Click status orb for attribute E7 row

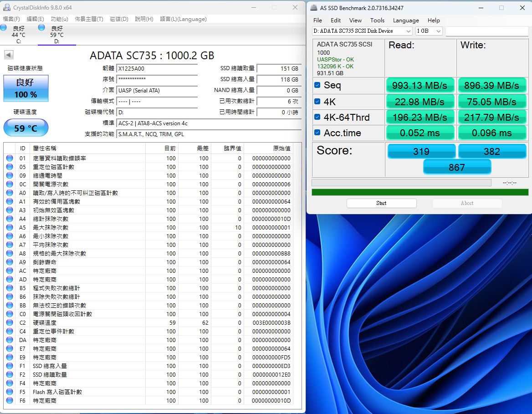[10, 348]
